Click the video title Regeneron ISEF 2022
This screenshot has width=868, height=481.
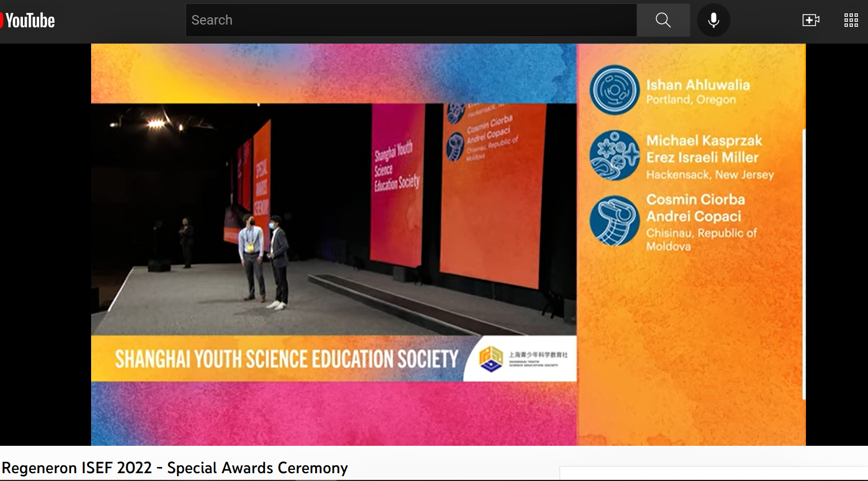click(x=175, y=468)
